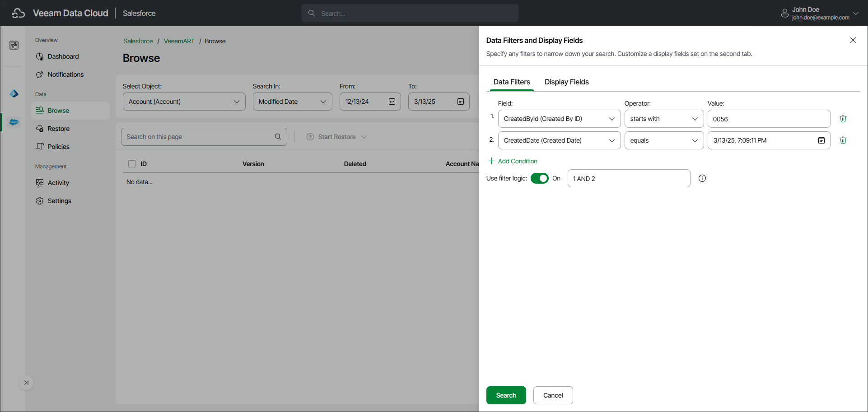Open the Search In Modified Date dropdown
This screenshot has width=868, height=412.
(293, 102)
